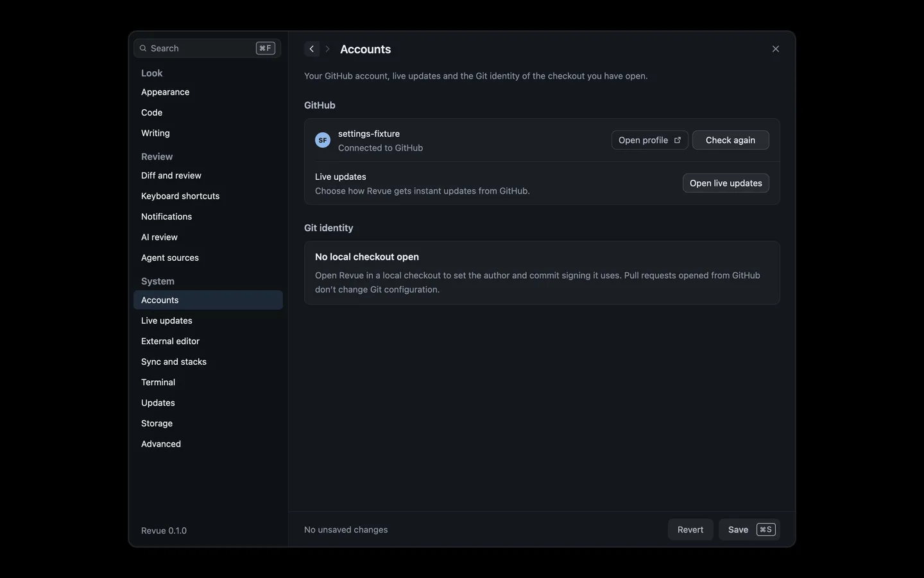Click the GitHub section heading

[x=320, y=105]
